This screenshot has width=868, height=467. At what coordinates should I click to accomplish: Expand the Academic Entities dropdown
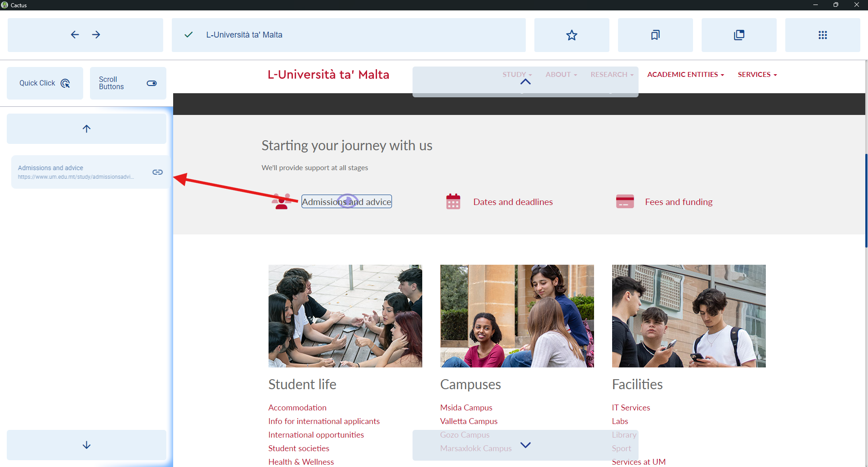[685, 75]
